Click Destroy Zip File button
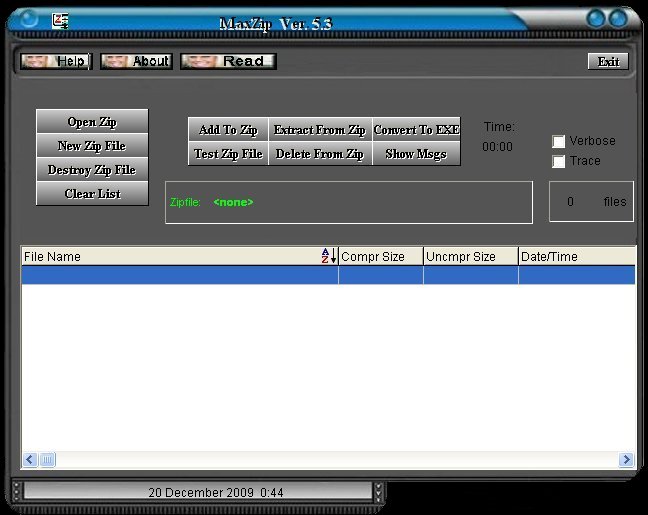Screen dimensions: 648x515 tap(92, 170)
